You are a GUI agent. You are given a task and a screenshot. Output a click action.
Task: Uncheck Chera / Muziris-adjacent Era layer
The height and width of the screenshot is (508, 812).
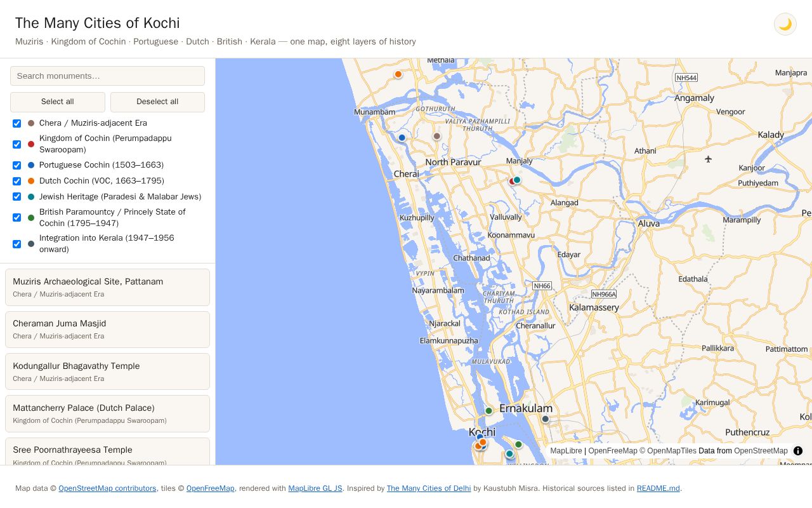coord(17,123)
